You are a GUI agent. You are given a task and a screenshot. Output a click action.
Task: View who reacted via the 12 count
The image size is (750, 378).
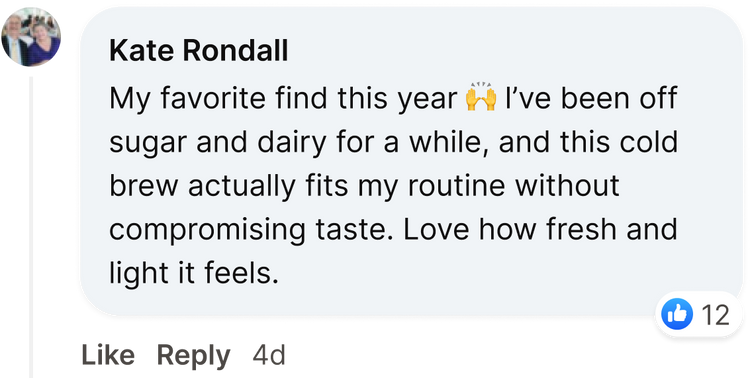coord(715,315)
